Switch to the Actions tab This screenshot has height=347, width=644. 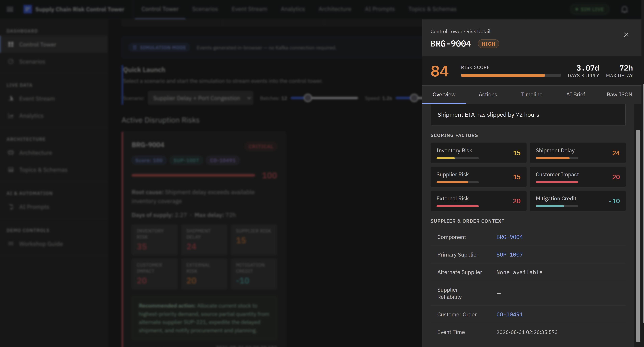coord(488,95)
